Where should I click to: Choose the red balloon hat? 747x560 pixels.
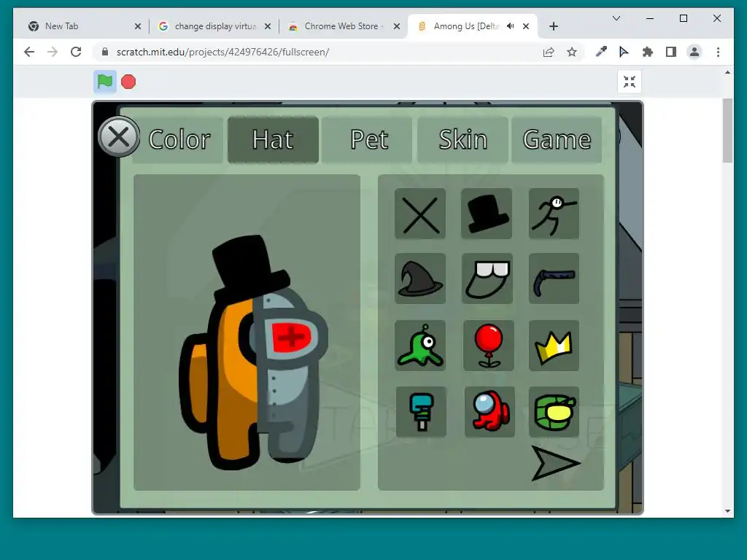[488, 345]
